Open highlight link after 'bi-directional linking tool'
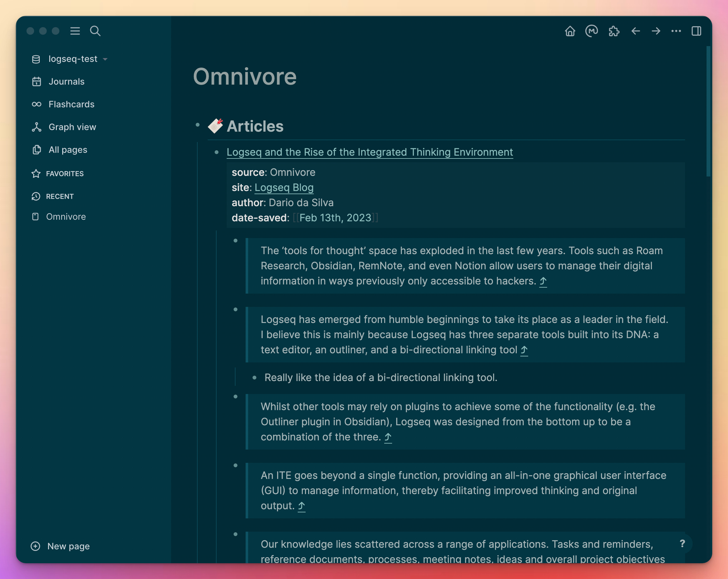 [x=524, y=350]
